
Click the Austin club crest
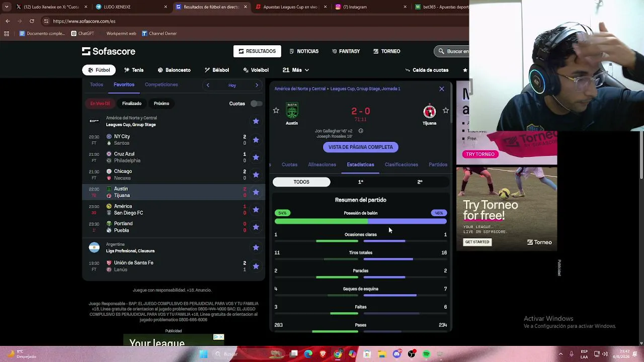(292, 111)
